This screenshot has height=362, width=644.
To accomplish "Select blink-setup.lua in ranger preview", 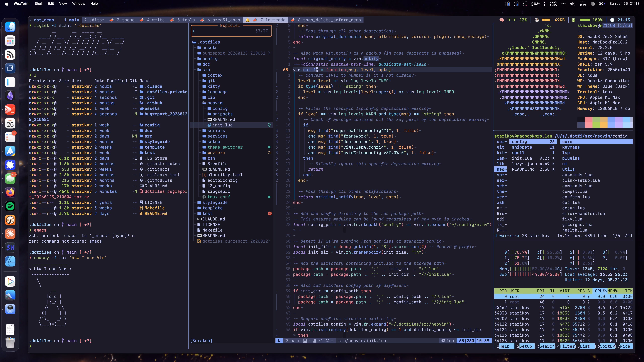I will [x=581, y=180].
